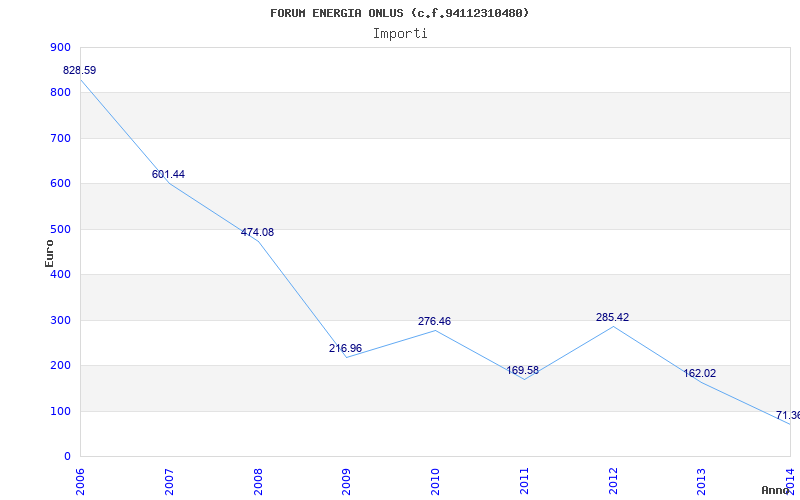The image size is (800, 500).
Task: Click the Euro axis label
Action: click(x=49, y=253)
